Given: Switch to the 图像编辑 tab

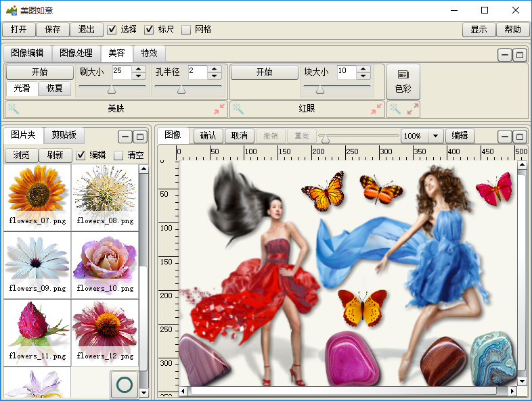Looking at the screenshot, I should click(27, 53).
